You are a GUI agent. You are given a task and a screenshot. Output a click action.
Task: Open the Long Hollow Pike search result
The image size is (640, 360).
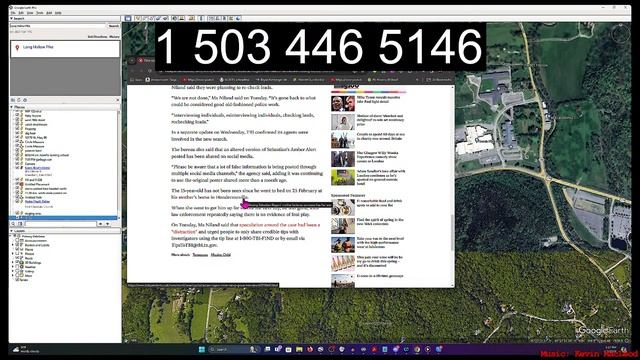click(x=38, y=47)
